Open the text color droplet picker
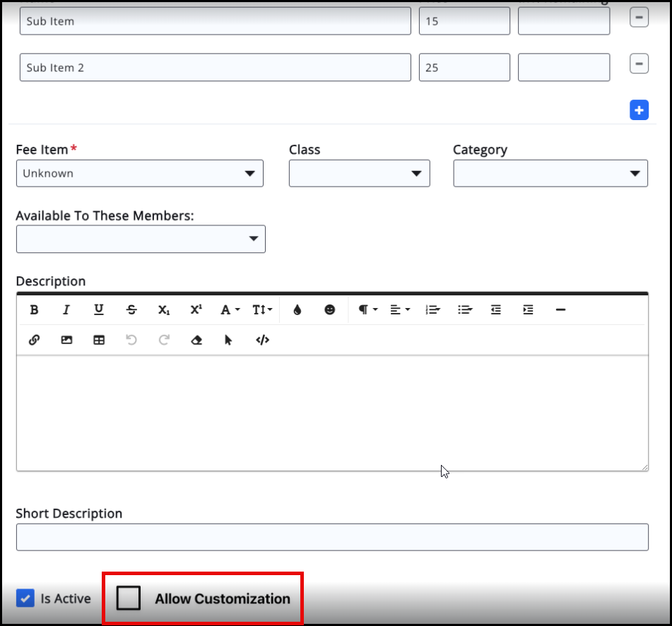The image size is (672, 626). pyautogui.click(x=297, y=309)
